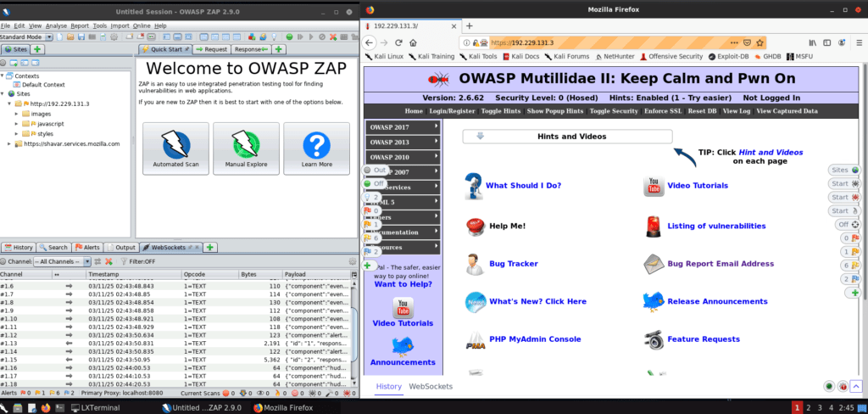
Task: Switch to the Alerts tab
Action: point(88,247)
